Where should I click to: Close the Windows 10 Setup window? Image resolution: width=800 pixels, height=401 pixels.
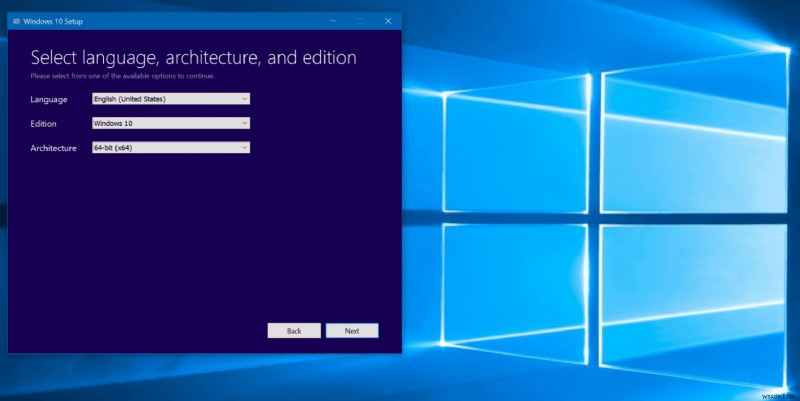388,21
